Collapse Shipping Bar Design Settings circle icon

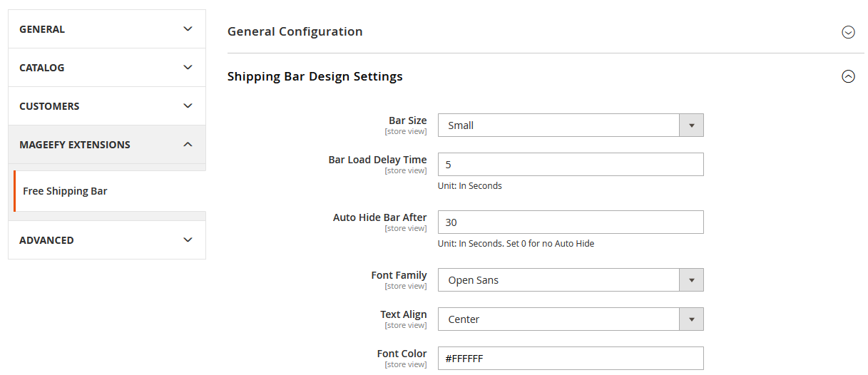point(848,76)
